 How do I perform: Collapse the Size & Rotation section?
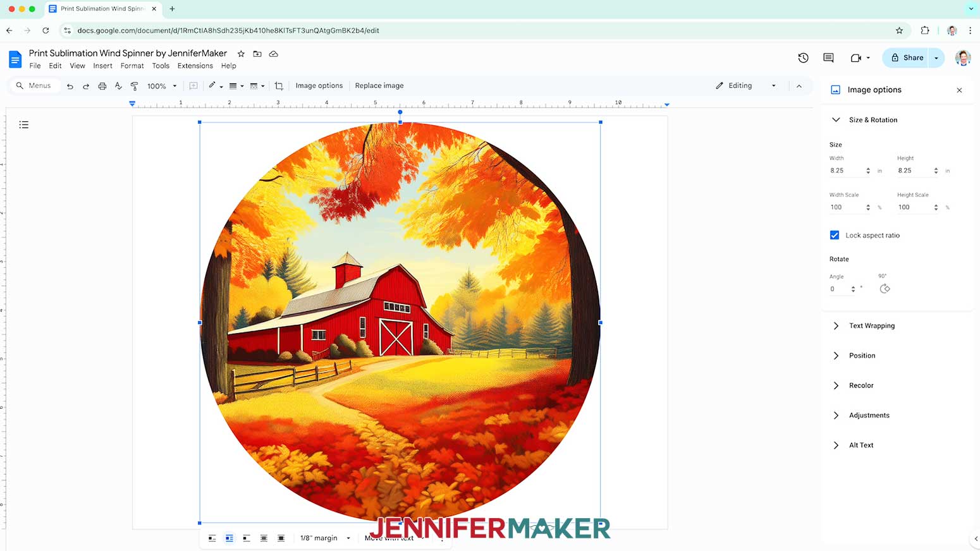[x=836, y=120]
